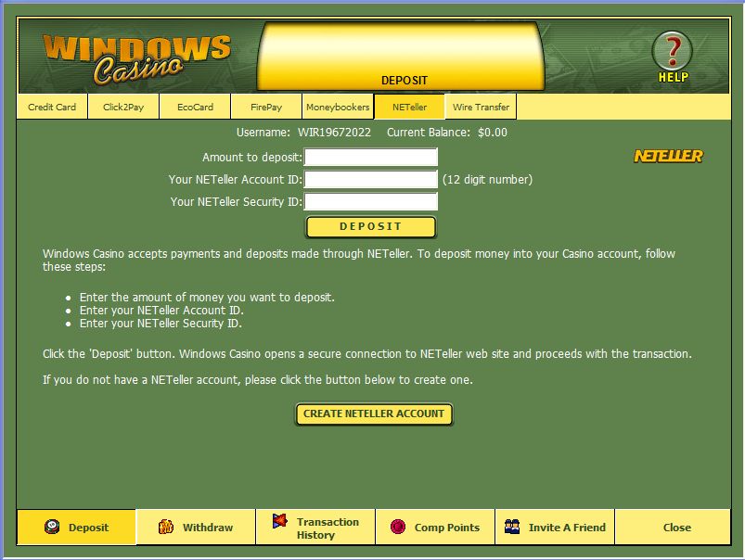
Task: Open the Deposit section in the bottom bar
Action: tap(76, 527)
